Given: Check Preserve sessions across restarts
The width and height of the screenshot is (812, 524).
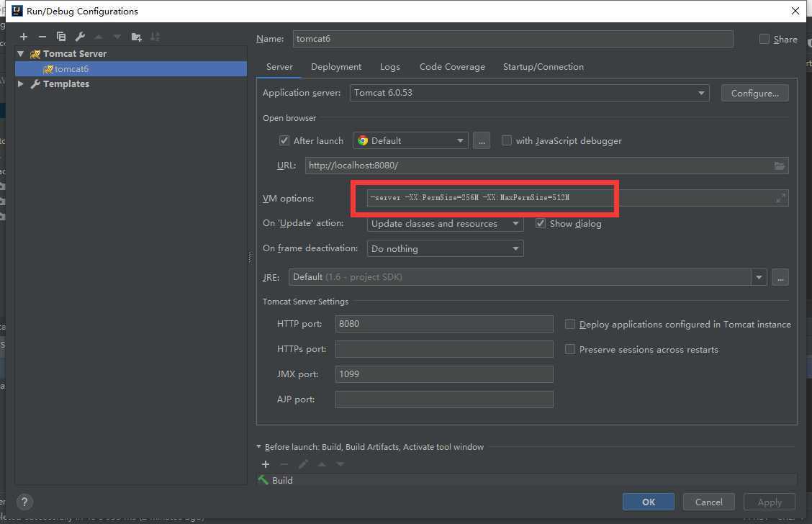Looking at the screenshot, I should click(570, 350).
